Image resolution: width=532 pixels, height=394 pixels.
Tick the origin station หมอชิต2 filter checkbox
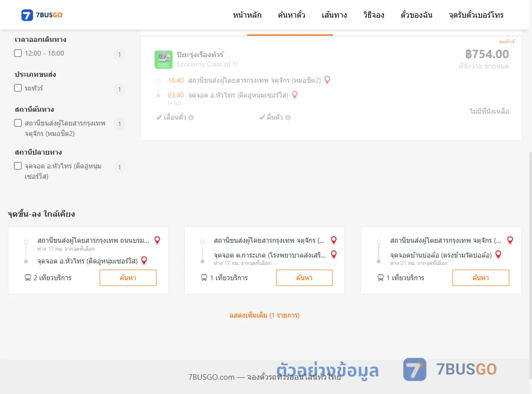18,123
